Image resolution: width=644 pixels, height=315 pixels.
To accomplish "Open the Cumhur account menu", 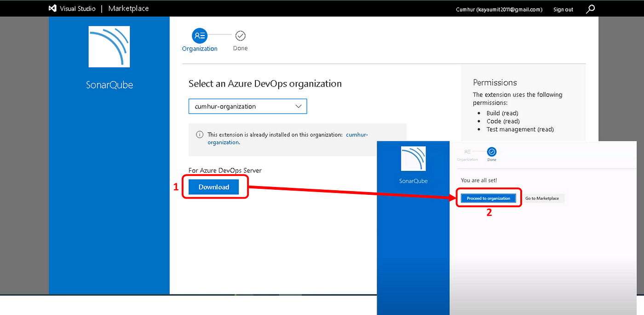I will click(x=499, y=9).
